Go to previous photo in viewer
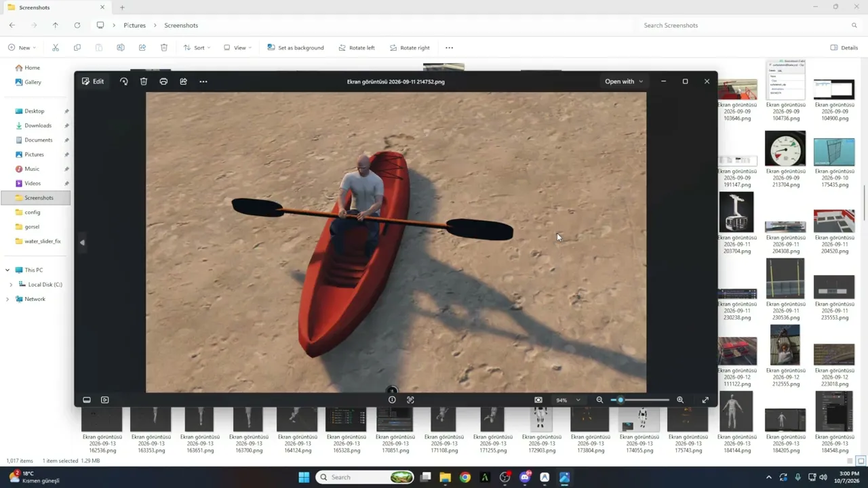 [x=82, y=242]
